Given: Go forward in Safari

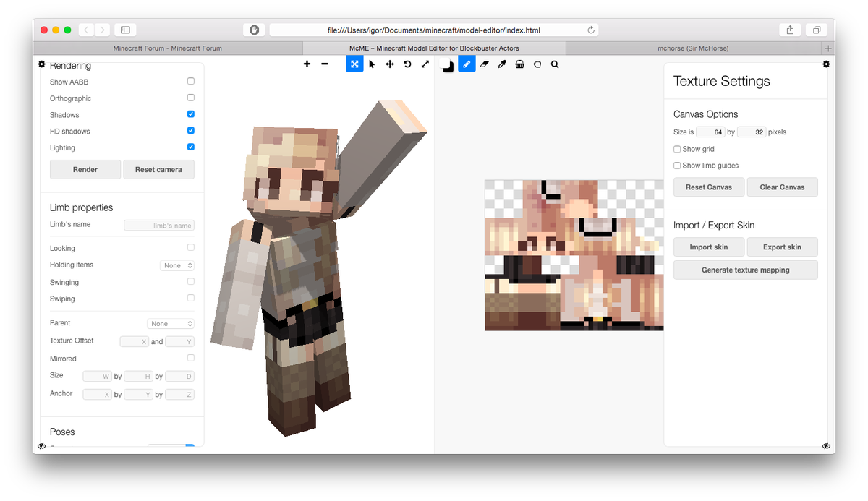Looking at the screenshot, I should coord(103,30).
